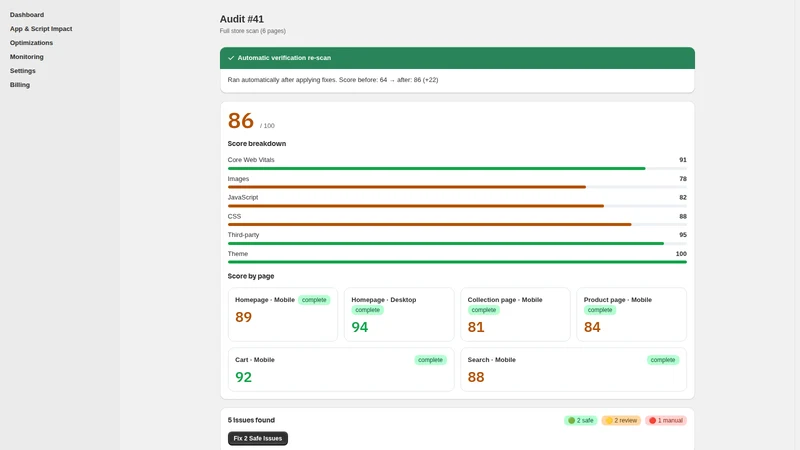Click complete badge on Homepage · Mobile
Image resolution: width=800 pixels, height=450 pixels.
314,300
